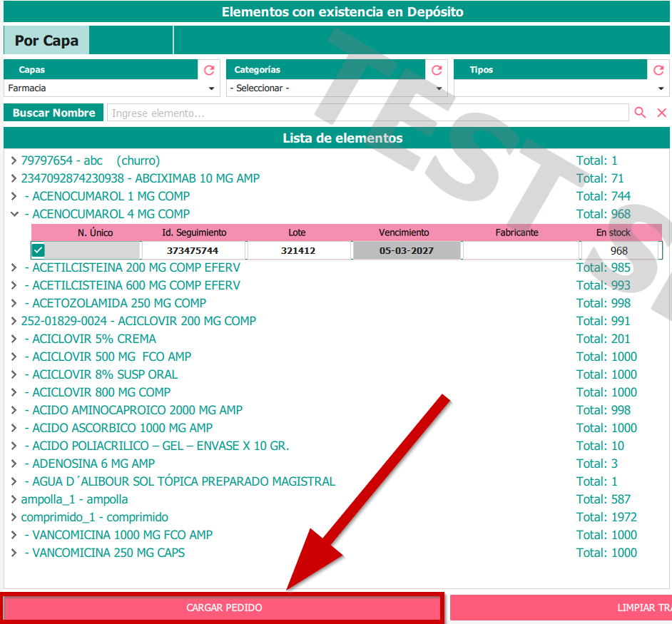
Task: Expand ACIDO ASCORBICO 1000 MG AMP
Action: (14, 428)
